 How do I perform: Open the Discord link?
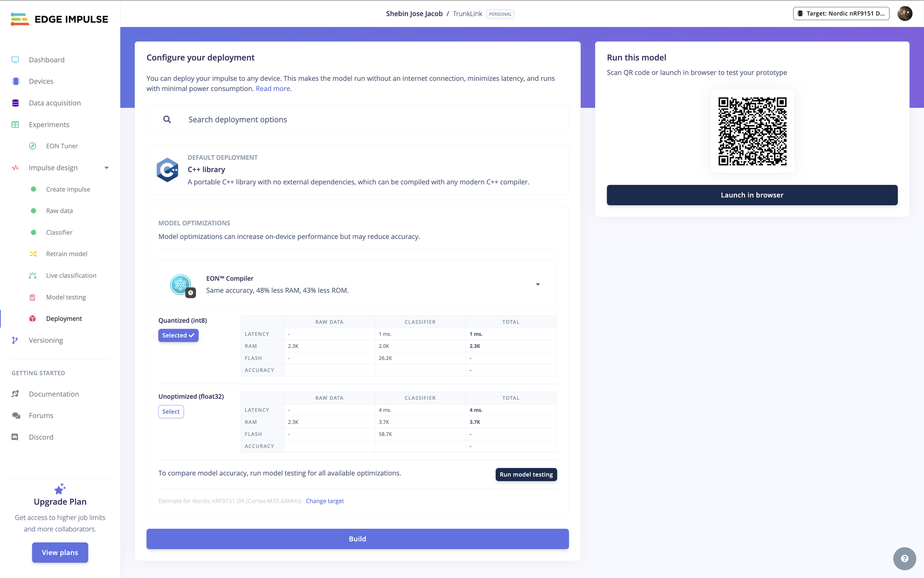pos(41,437)
